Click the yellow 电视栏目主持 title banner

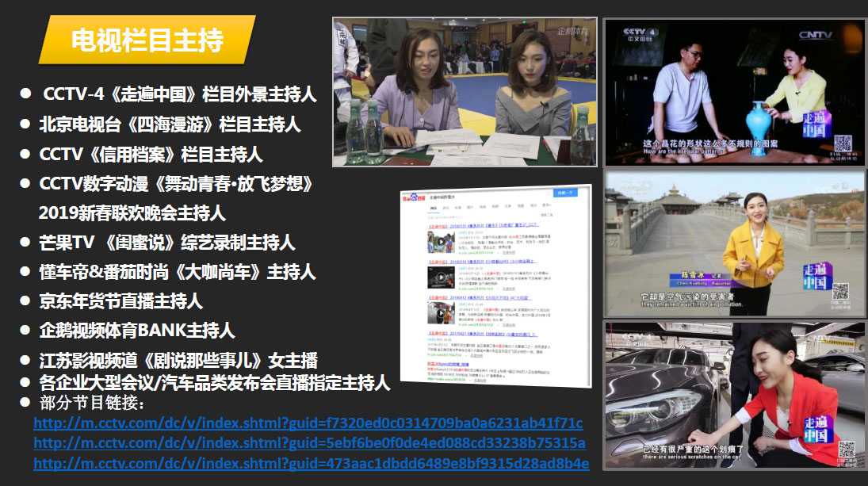(x=147, y=40)
